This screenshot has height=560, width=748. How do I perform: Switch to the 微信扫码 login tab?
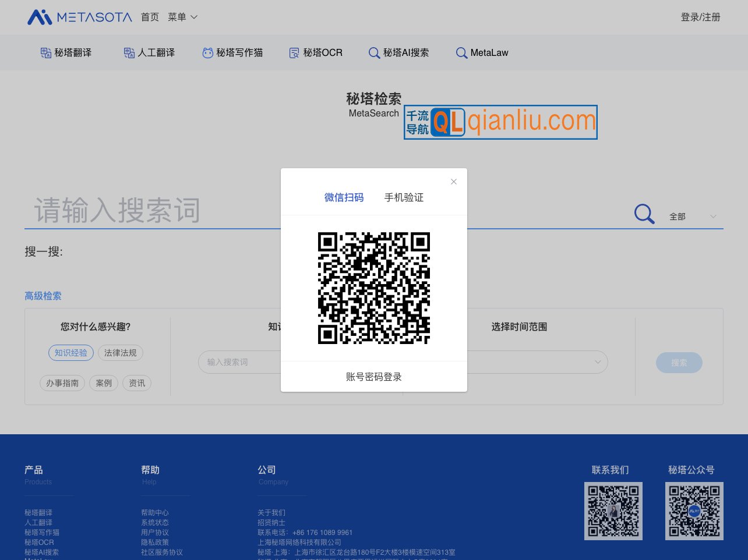(x=344, y=197)
